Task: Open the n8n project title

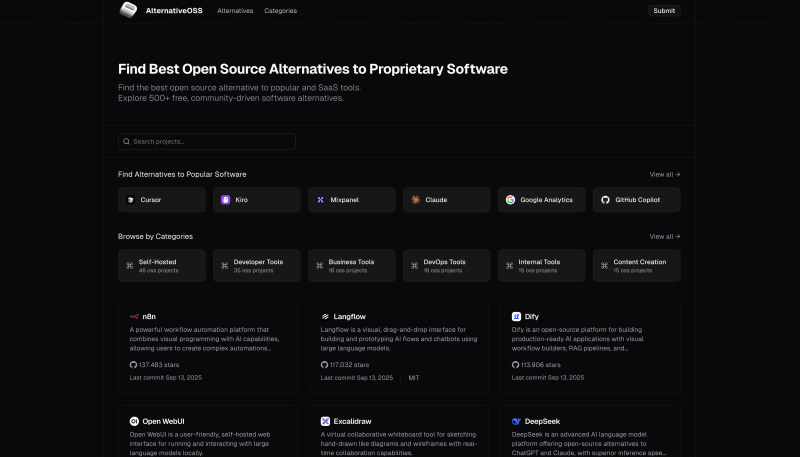Action: coord(149,317)
